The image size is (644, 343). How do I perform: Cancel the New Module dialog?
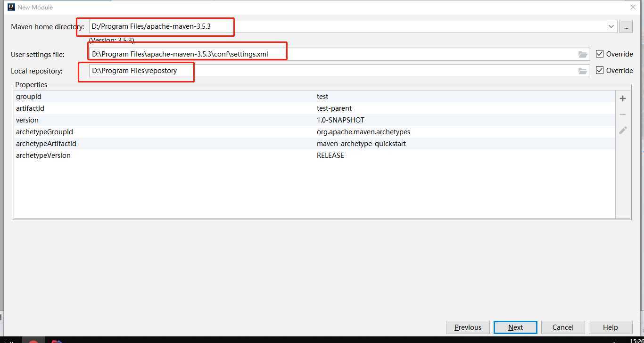(563, 327)
